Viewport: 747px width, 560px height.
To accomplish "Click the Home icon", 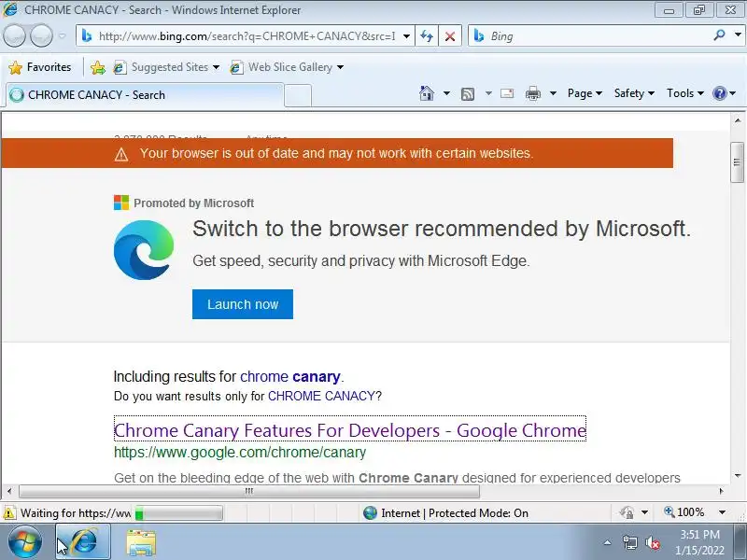I will point(427,93).
